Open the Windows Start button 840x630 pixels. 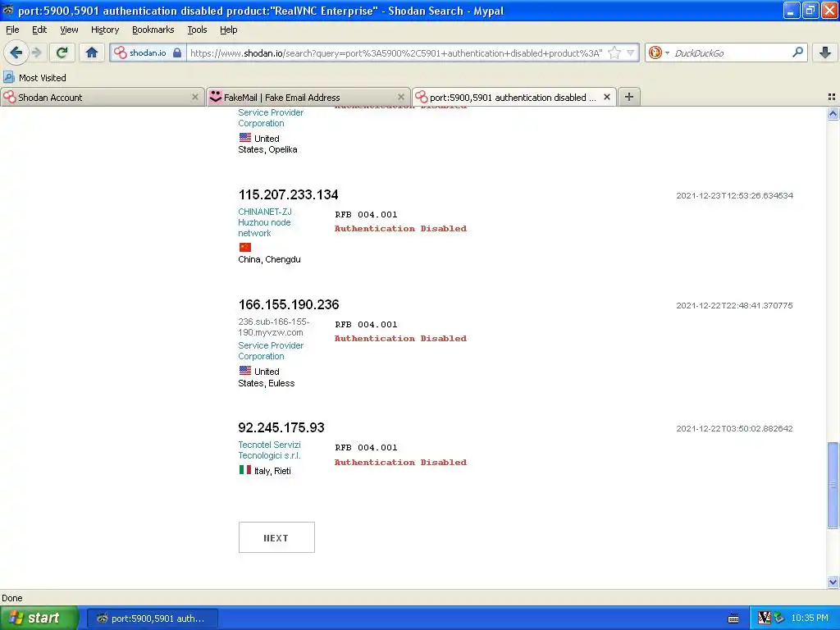[39, 618]
